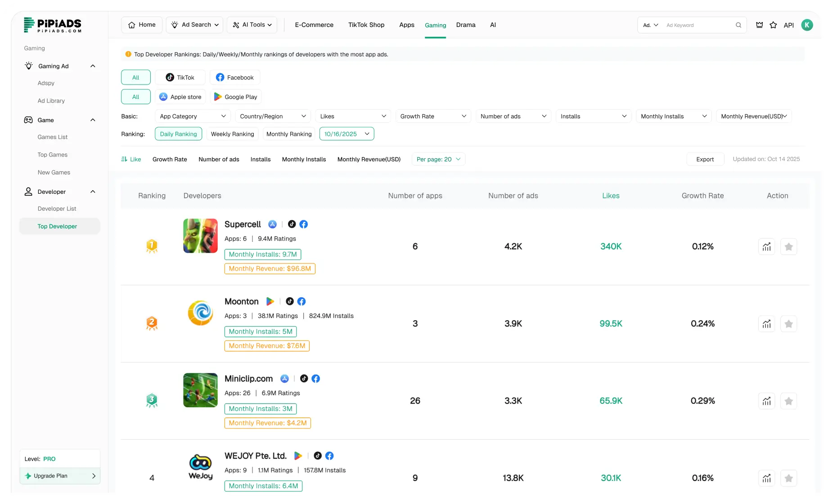
Task: Click the favorite star icon for Moonton
Action: (x=788, y=323)
